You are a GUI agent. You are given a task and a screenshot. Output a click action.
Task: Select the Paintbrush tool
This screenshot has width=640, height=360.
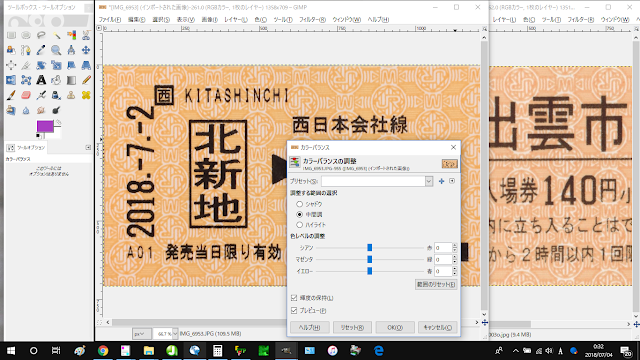coord(11,95)
